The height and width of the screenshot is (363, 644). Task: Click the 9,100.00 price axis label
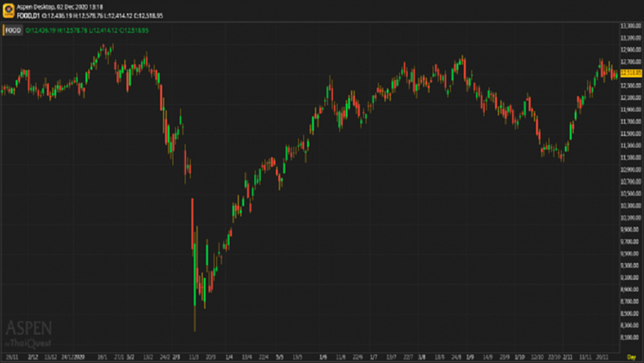click(631, 277)
